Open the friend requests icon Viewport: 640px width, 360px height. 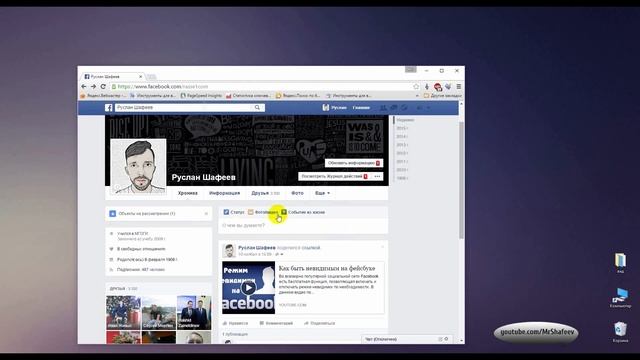coord(383,108)
